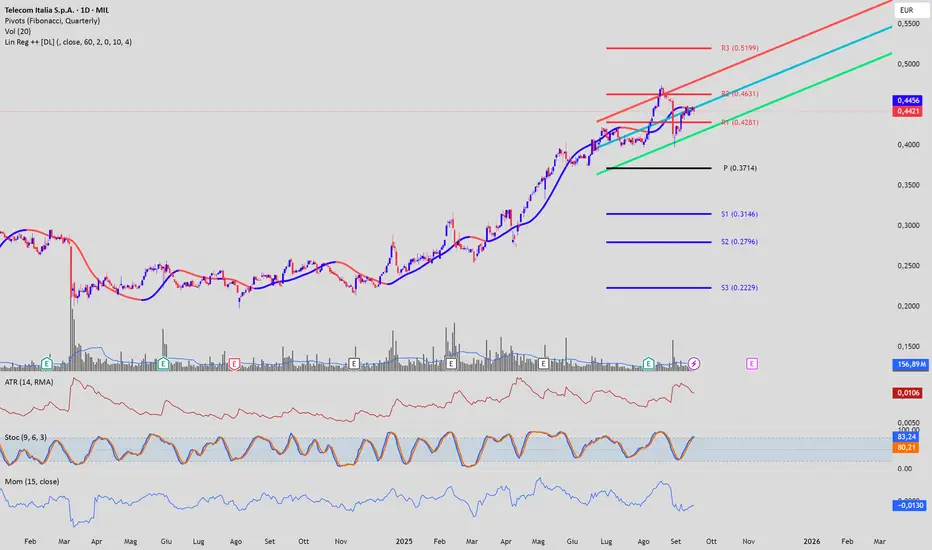
Task: Click the S1 (0.3146) pivot label
Action: [739, 214]
